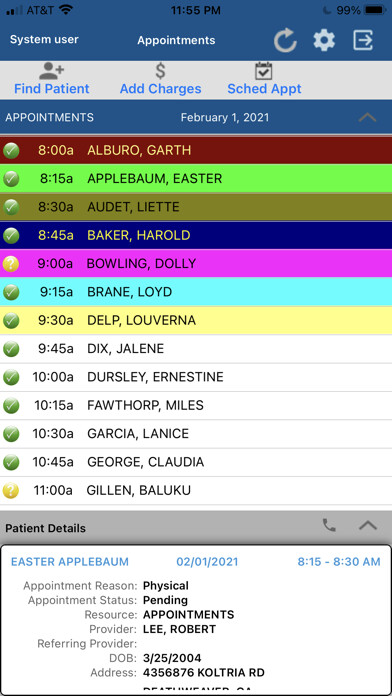Collapse the Appointments list chevron
Image resolution: width=392 pixels, height=696 pixels.
coord(367,117)
